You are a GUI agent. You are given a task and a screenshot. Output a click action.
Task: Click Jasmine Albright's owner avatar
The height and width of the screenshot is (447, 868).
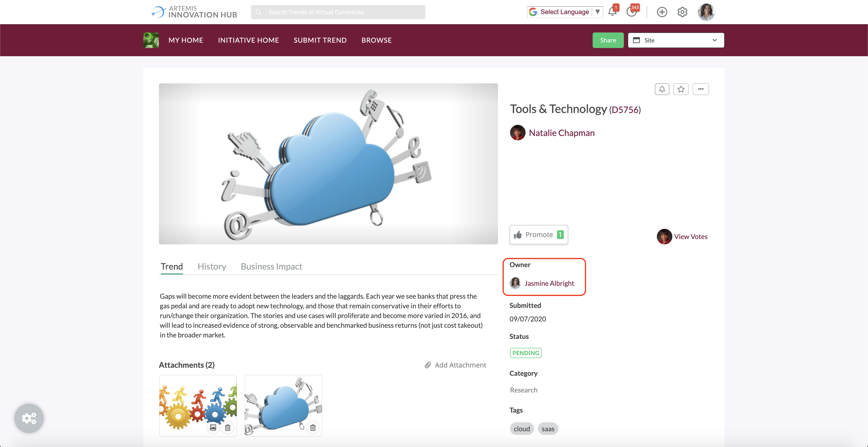(515, 283)
